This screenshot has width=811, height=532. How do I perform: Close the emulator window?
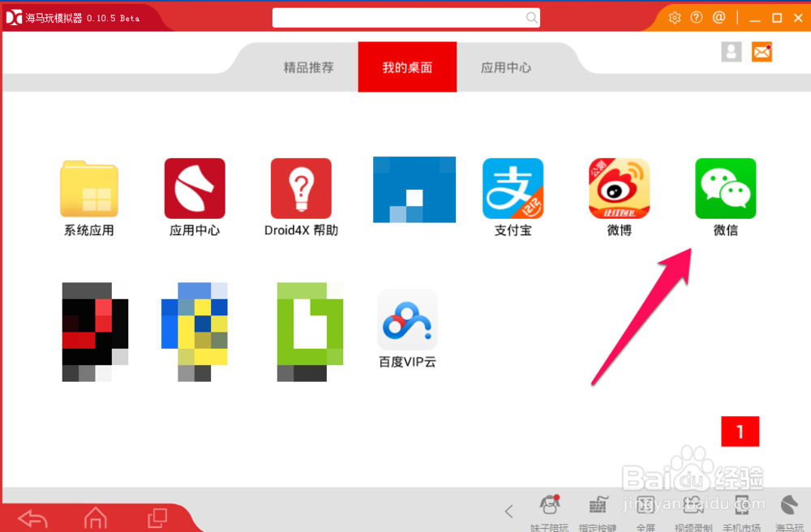click(798, 18)
